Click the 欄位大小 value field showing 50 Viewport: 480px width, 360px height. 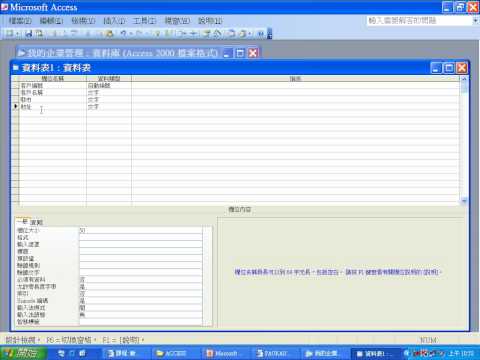click(140, 230)
